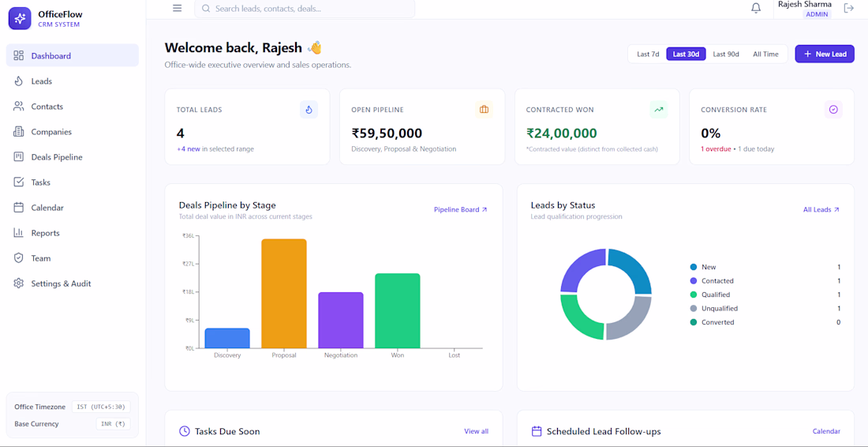Viewport: 868px width, 447px height.
Task: Click the IST (UTC+5:30) timezone badge
Action: (101, 407)
